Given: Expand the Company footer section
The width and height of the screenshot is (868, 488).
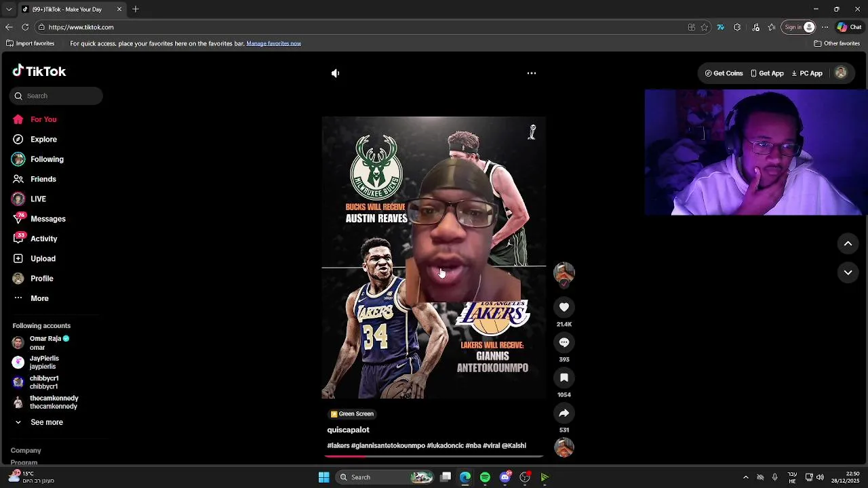Looking at the screenshot, I should coord(26,451).
